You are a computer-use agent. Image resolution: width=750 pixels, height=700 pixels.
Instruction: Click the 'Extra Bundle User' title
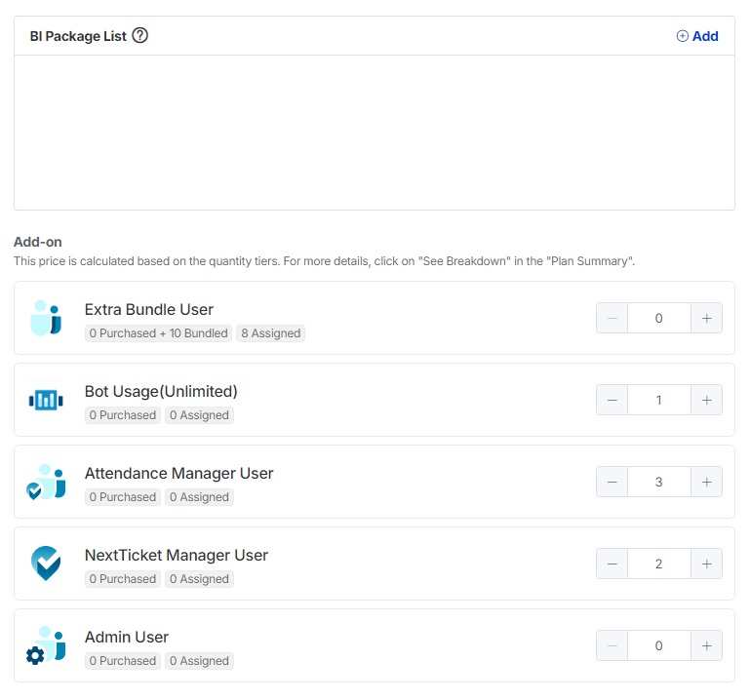[x=149, y=309]
